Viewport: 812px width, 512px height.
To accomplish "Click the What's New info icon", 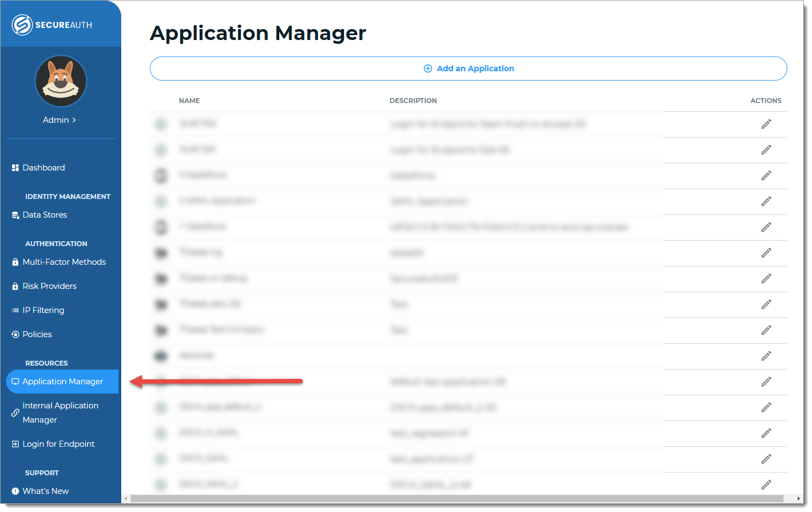I will pyautogui.click(x=15, y=491).
